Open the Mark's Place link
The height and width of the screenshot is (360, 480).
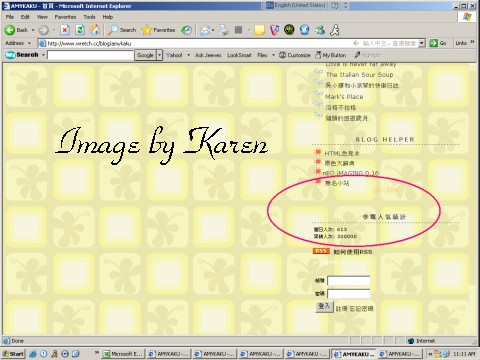[x=344, y=97]
